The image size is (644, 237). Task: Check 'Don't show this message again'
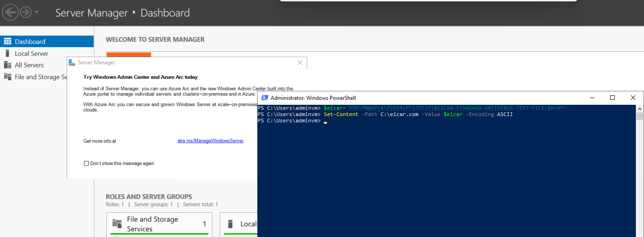86,163
